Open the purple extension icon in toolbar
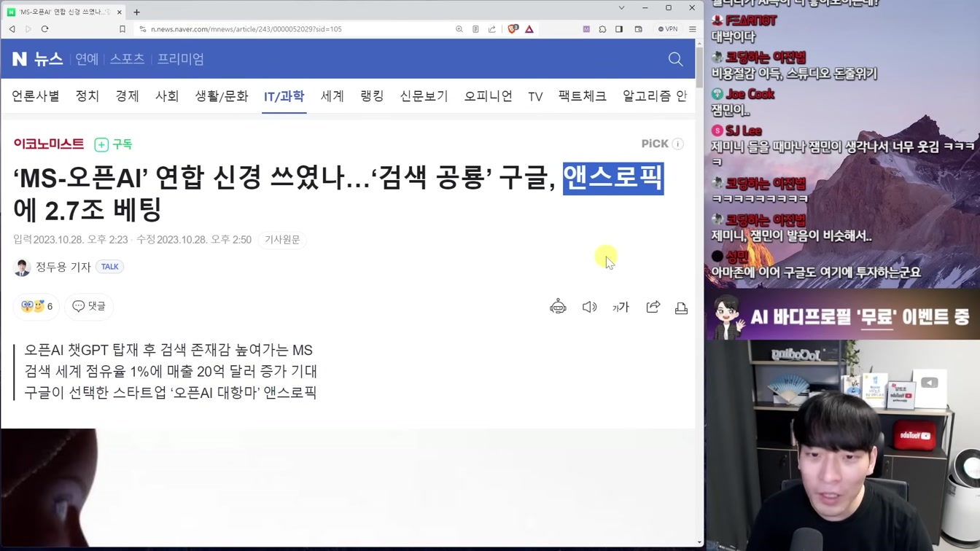The width and height of the screenshot is (980, 551). point(586,29)
